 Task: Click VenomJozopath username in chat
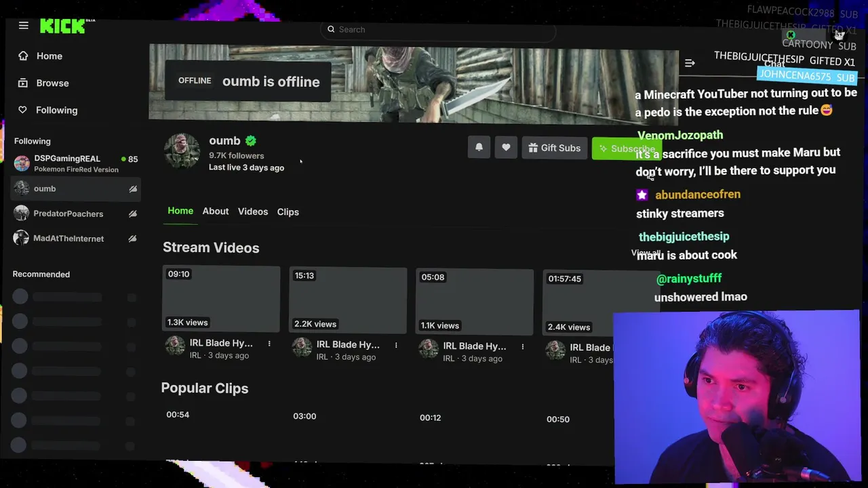[x=680, y=135]
